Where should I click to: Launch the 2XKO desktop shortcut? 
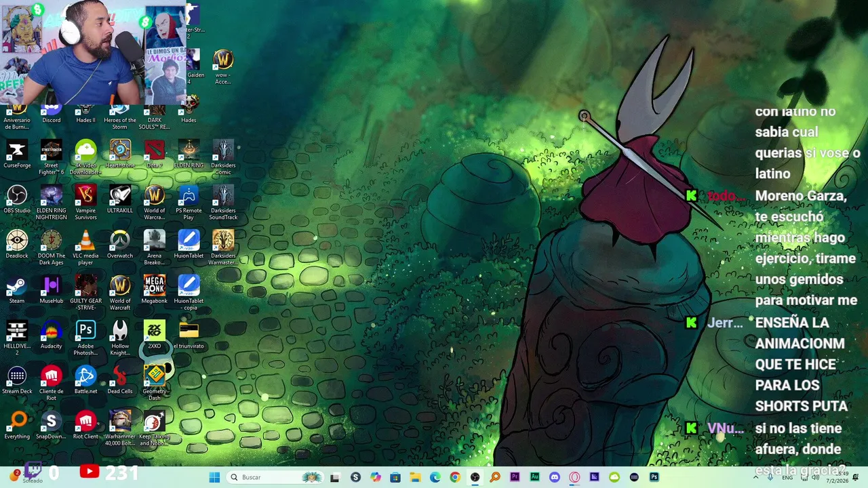(x=155, y=335)
